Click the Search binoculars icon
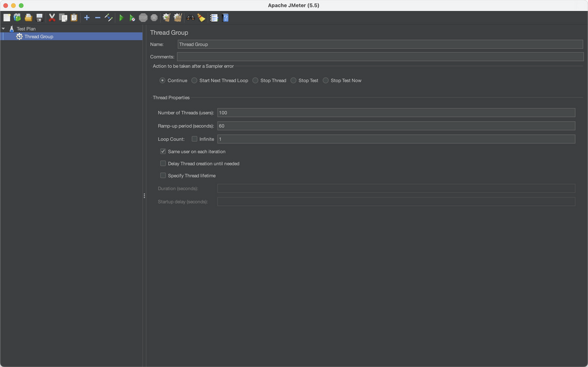This screenshot has width=588, height=367. point(191,18)
